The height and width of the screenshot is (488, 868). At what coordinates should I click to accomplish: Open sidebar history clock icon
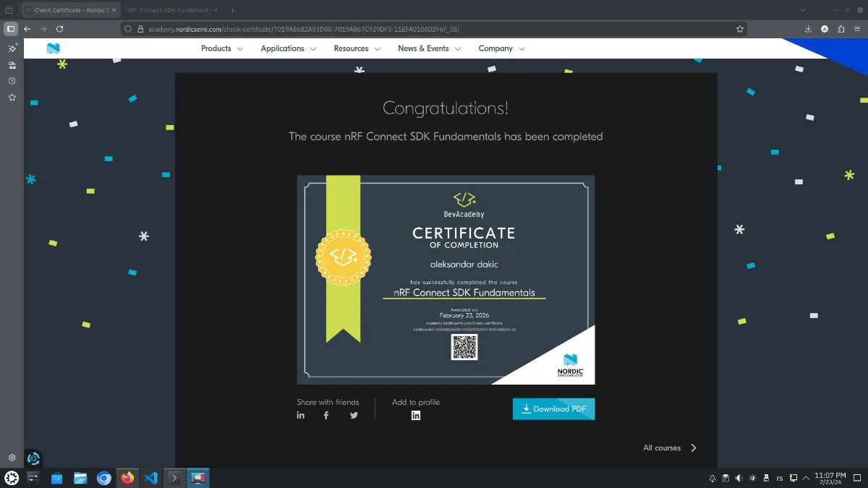12,81
